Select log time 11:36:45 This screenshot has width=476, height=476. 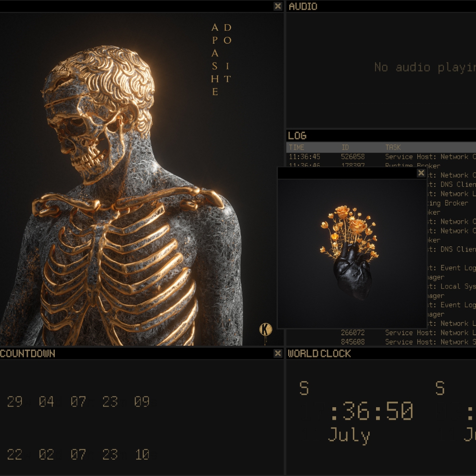(304, 157)
